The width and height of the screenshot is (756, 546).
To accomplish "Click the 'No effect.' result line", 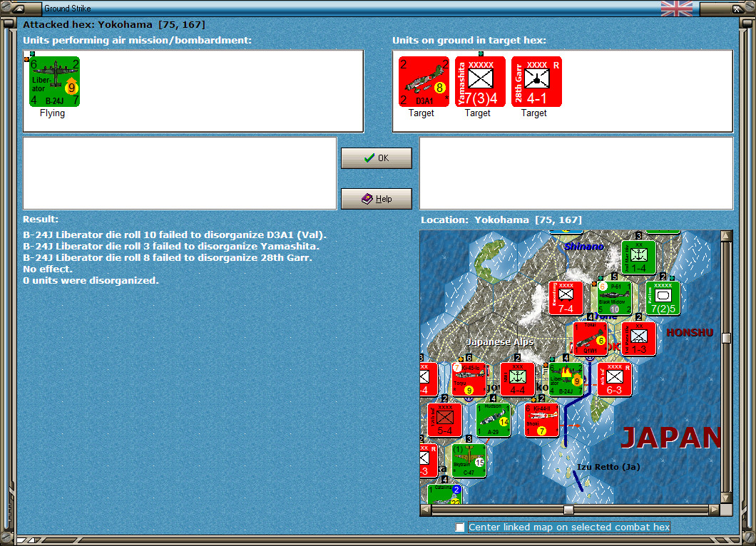I will 47,269.
